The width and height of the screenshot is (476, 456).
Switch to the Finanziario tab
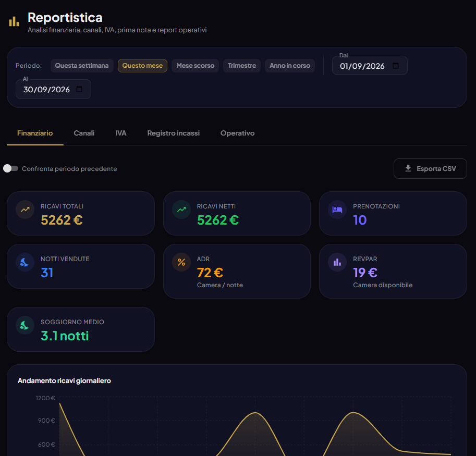(x=35, y=133)
